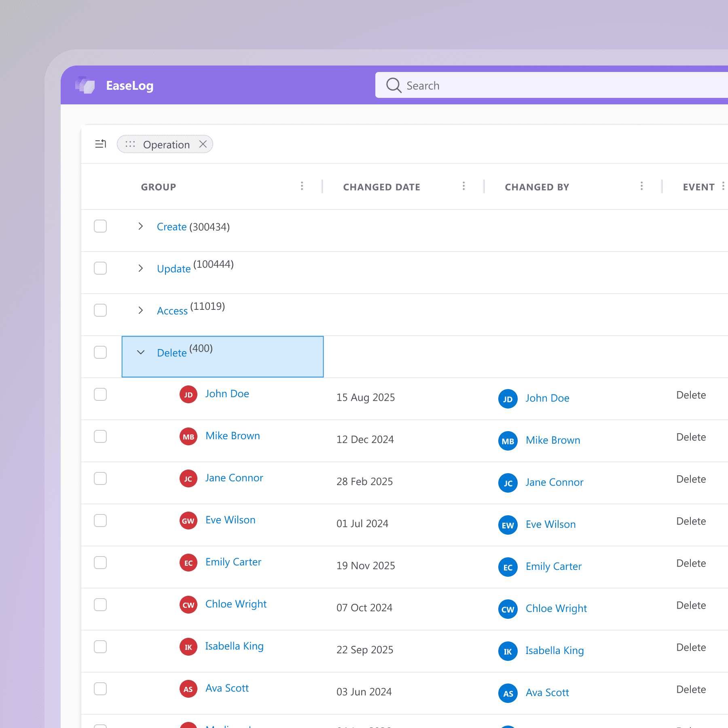Screen dimensions: 728x728
Task: Click the Search input field
Action: pos(552,85)
